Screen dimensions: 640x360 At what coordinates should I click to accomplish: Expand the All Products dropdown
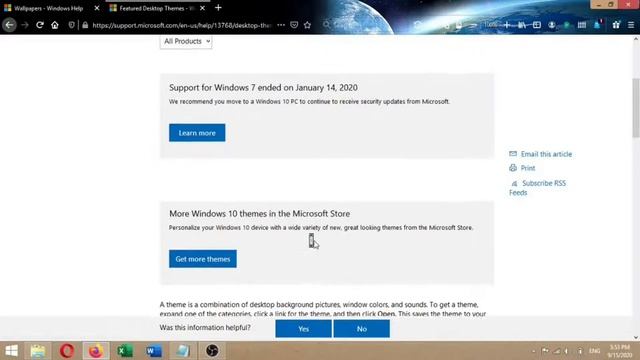[x=186, y=41]
